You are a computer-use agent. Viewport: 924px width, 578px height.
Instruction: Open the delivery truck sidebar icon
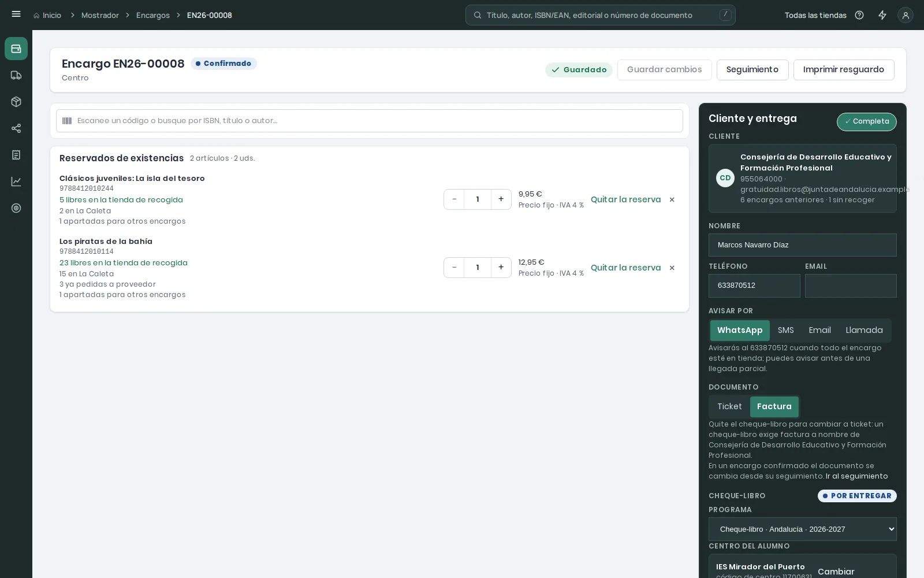(16, 75)
